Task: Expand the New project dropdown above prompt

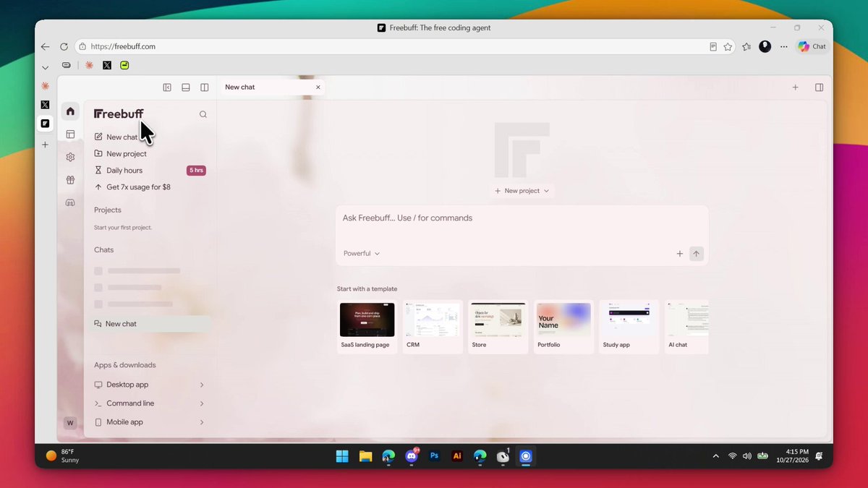Action: (522, 191)
